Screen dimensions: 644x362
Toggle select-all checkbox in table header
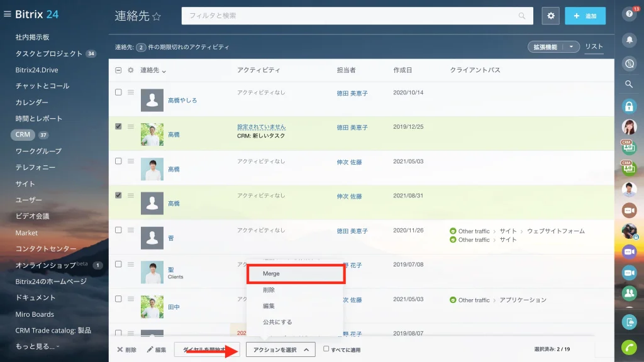118,70
